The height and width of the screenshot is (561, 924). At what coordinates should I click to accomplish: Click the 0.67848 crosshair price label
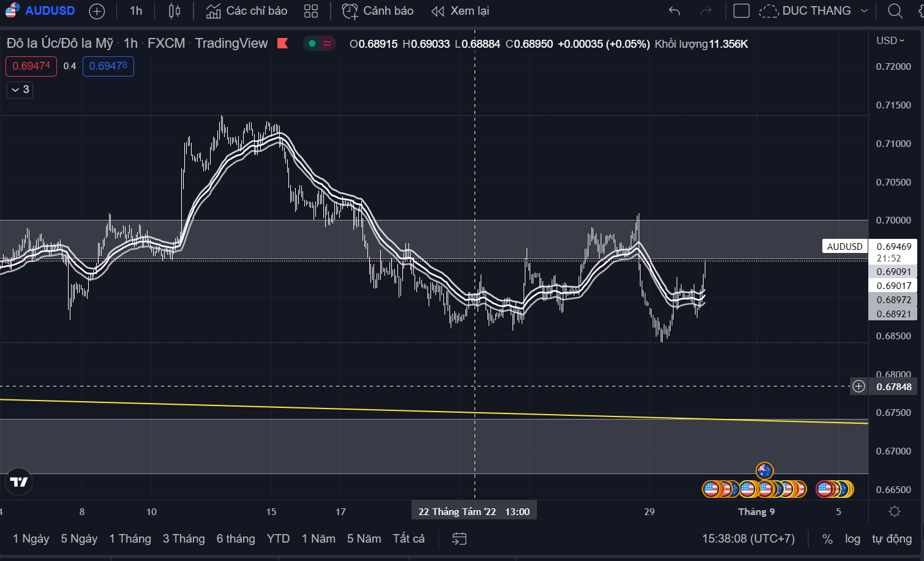pos(893,386)
